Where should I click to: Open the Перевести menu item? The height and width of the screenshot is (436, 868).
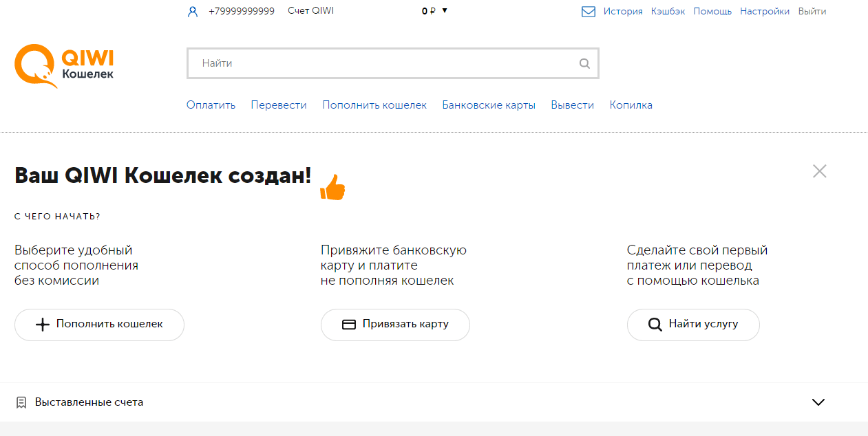pyautogui.click(x=279, y=105)
